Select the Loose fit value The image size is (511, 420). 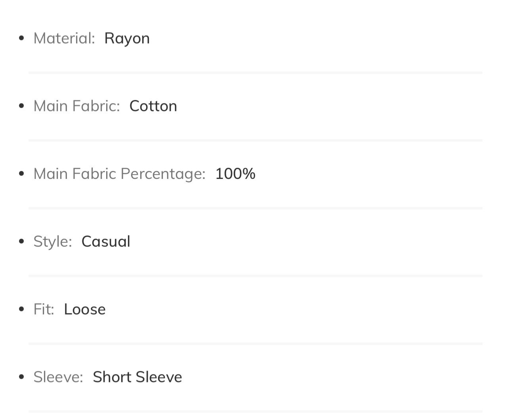click(85, 309)
